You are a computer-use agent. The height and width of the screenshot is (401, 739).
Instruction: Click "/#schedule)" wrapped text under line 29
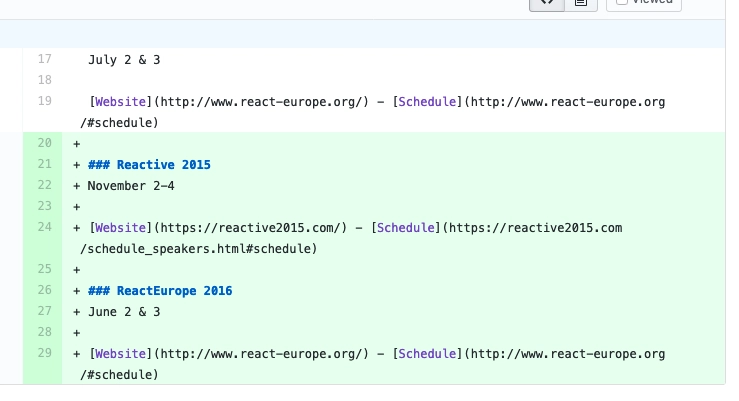tap(119, 375)
